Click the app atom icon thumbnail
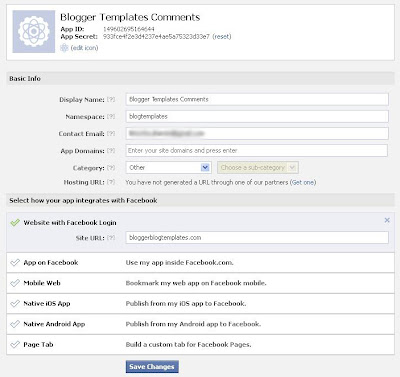Image resolution: width=400 pixels, height=377 pixels. point(34,31)
